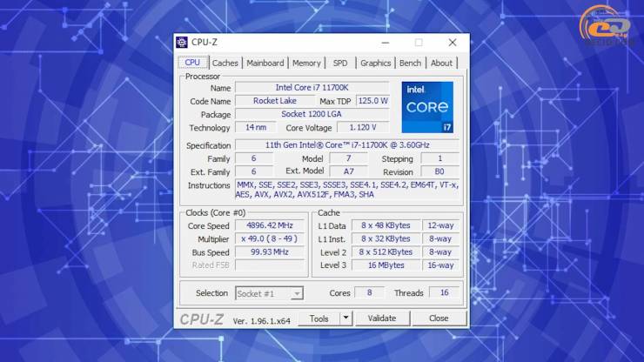Click the Package value Socket 1200 LGA
Screen dimensions: 644x362
tap(312, 114)
